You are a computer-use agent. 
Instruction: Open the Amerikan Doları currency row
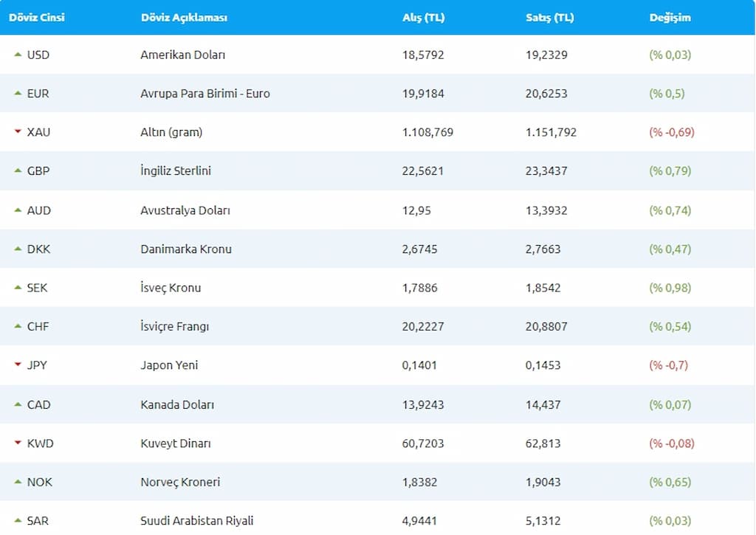point(182,55)
